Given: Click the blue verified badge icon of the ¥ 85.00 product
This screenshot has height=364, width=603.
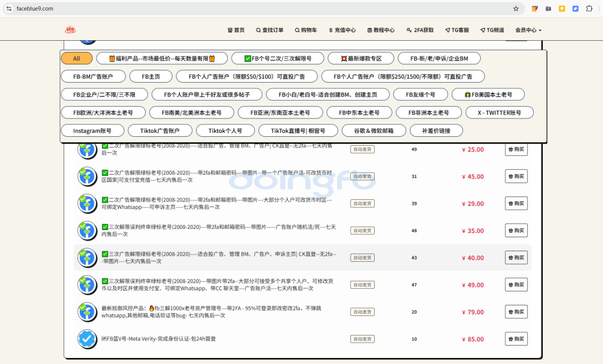Looking at the screenshot, I should point(87,339).
